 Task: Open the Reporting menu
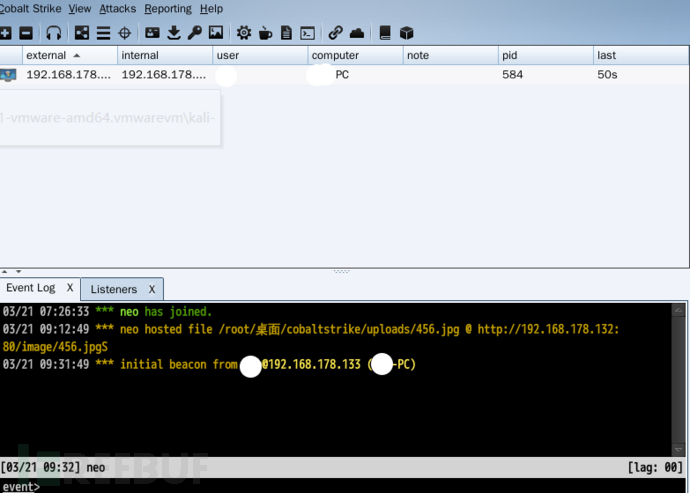click(x=168, y=9)
